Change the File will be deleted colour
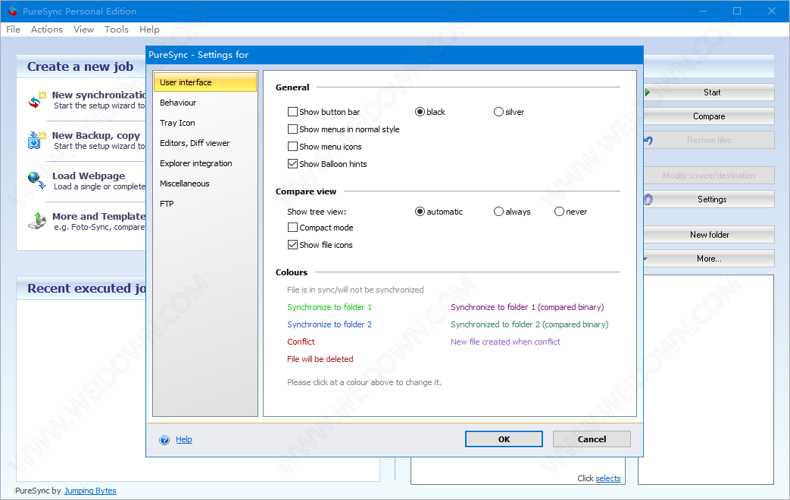 (320, 359)
